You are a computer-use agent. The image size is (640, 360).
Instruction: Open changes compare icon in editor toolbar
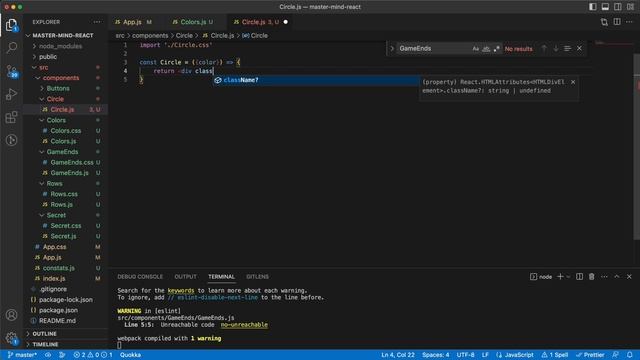tap(604, 22)
